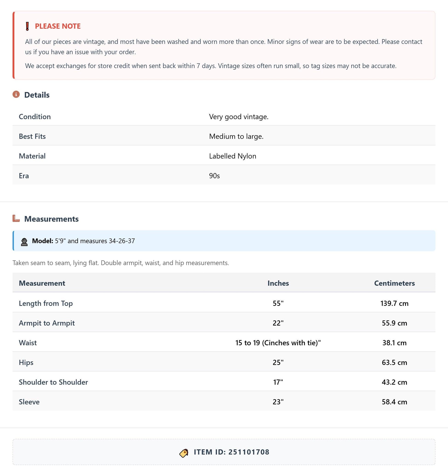Click the Measurements ruler icon
The image size is (448, 476).
click(x=16, y=218)
